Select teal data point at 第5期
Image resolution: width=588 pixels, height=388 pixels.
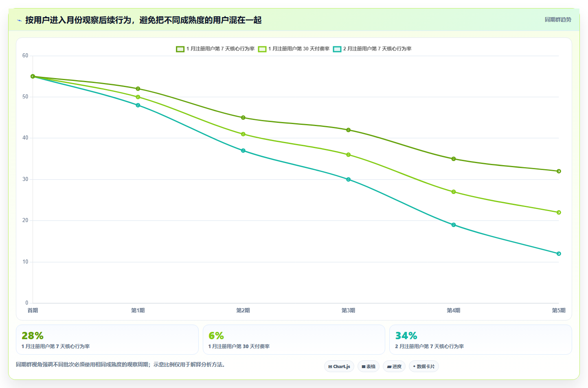(x=559, y=254)
